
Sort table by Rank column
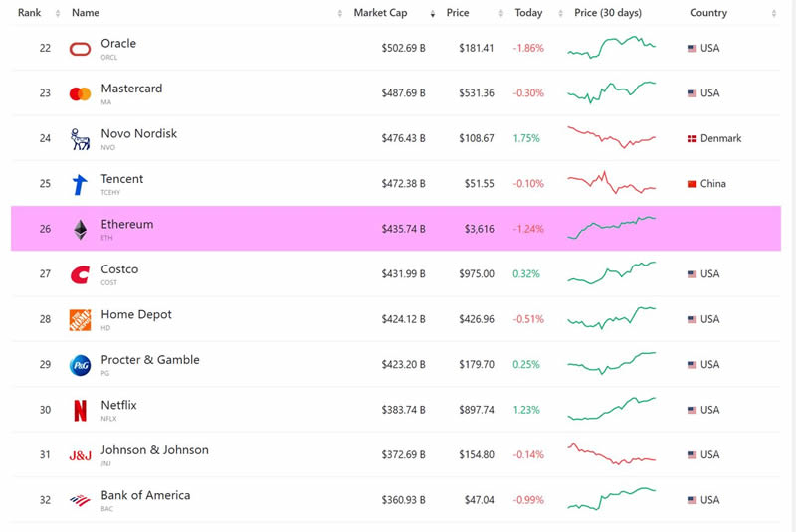point(29,13)
